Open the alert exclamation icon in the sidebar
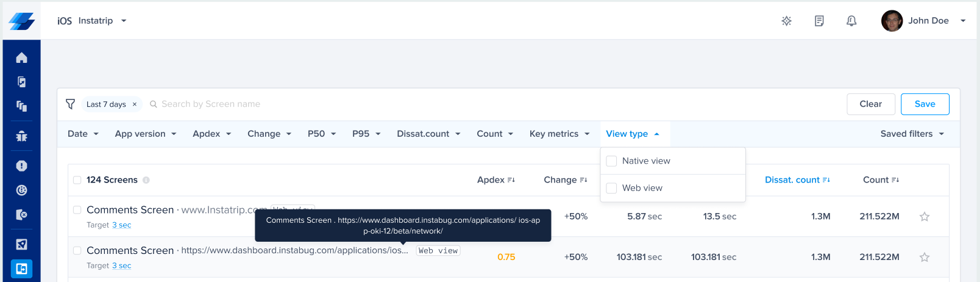The width and height of the screenshot is (980, 282). pyautogui.click(x=21, y=166)
